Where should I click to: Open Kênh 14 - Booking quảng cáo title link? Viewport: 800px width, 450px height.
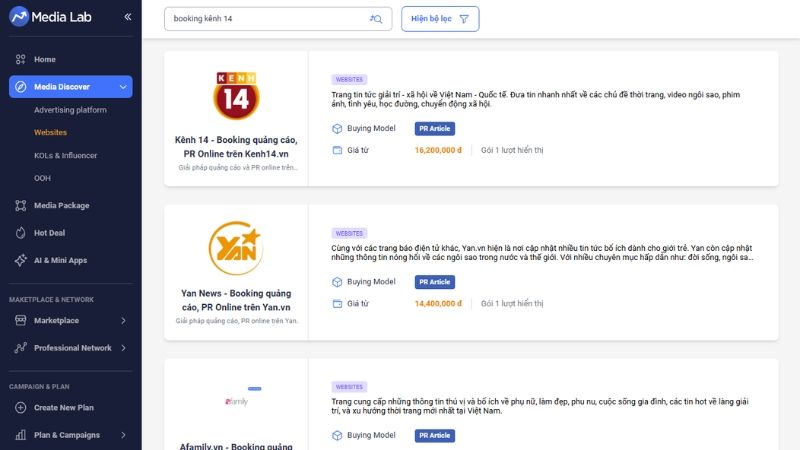[x=236, y=147]
